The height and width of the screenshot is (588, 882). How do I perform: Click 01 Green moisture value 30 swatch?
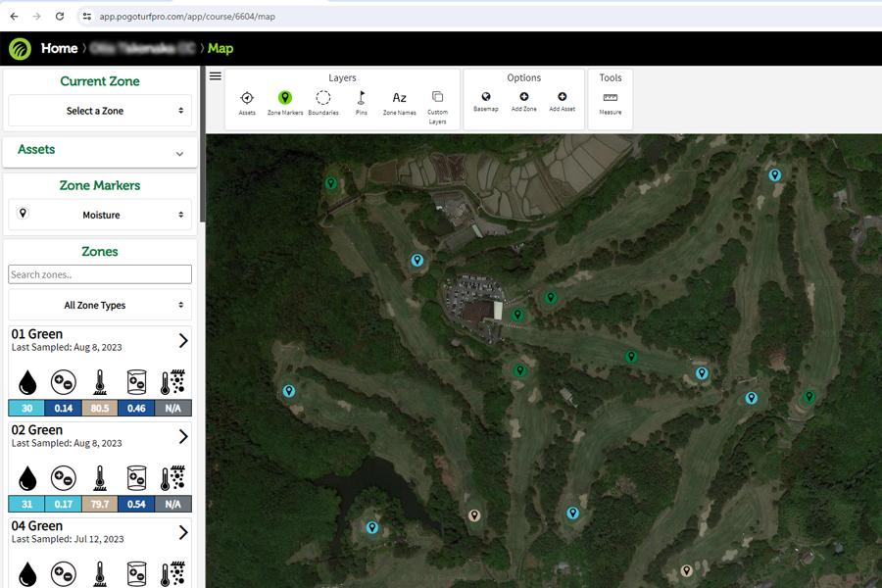[26, 408]
